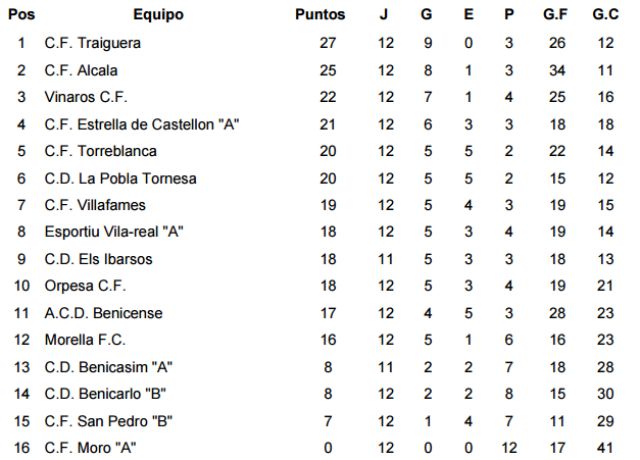Click A.C.D. Benicense team name
The width and height of the screenshot is (640, 460).
click(x=103, y=313)
